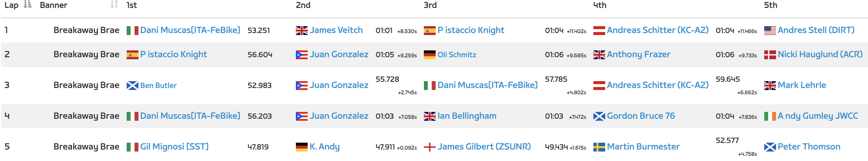The width and height of the screenshot is (868, 161).
Task: Open Ben Butler profile link
Action: click(x=158, y=85)
